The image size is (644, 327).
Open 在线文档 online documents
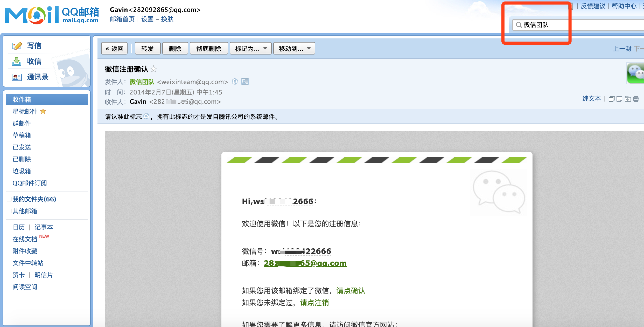(25, 239)
